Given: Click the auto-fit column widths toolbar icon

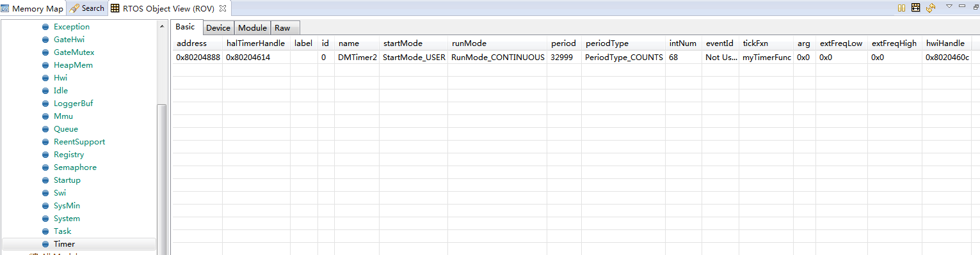Looking at the screenshot, I should (x=916, y=8).
